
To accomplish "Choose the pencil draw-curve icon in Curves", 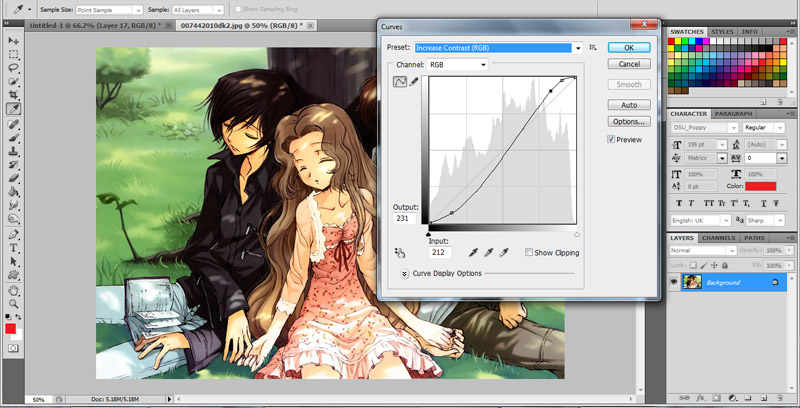I will point(413,82).
